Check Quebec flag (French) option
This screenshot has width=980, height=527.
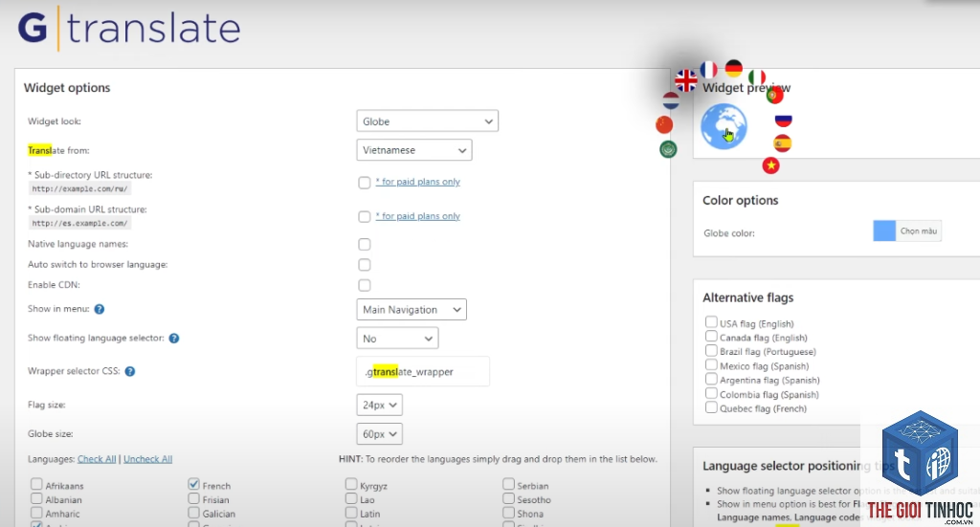(x=711, y=407)
